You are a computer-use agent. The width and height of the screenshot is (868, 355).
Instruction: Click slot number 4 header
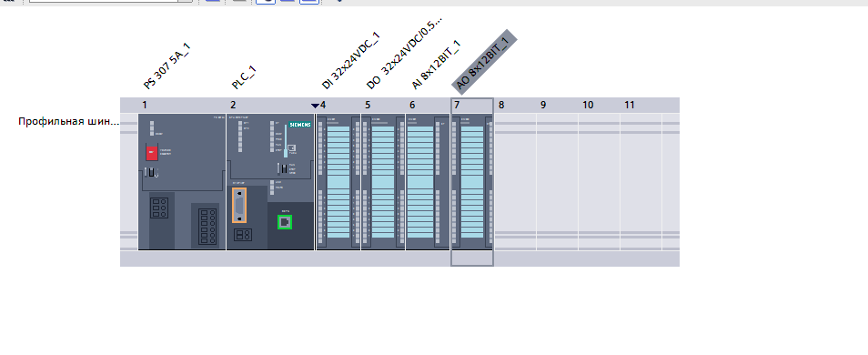323,105
